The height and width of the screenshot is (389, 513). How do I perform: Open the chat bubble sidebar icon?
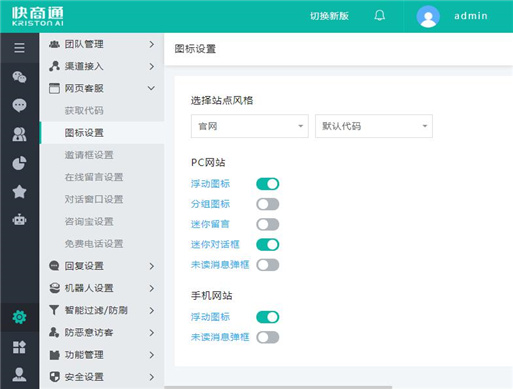(19, 106)
